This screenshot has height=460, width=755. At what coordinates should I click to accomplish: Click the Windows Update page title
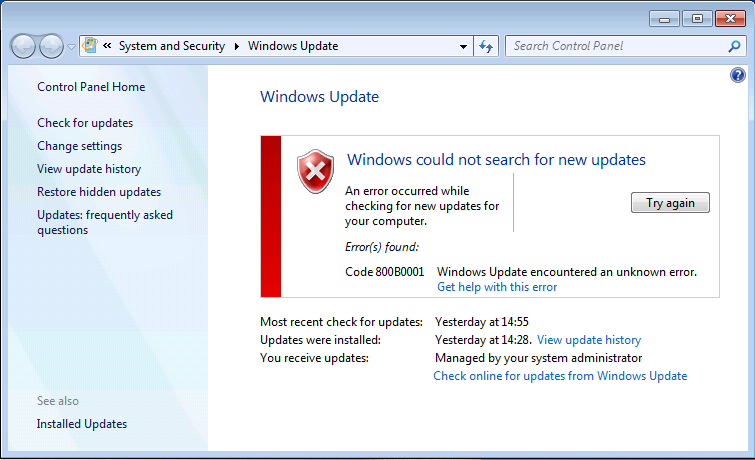(319, 97)
